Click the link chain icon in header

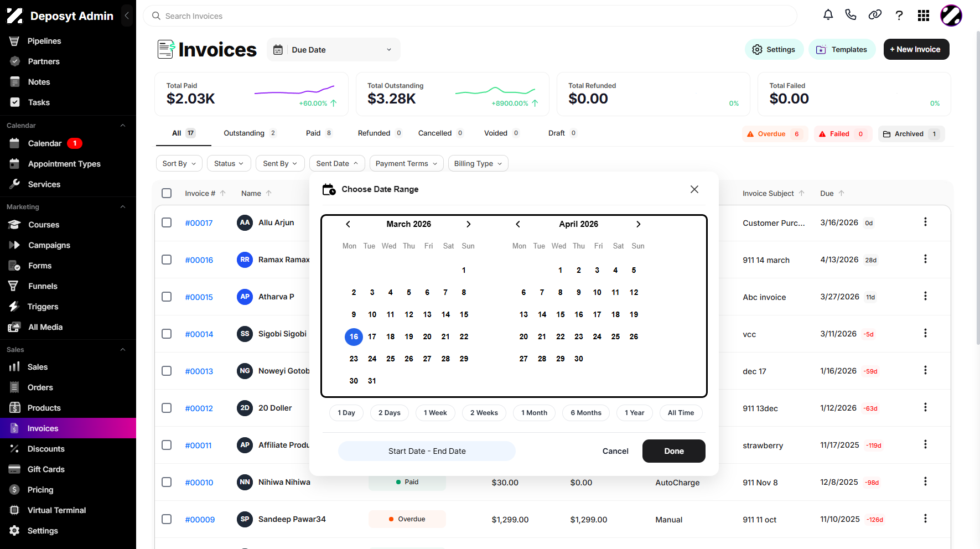[x=875, y=15]
